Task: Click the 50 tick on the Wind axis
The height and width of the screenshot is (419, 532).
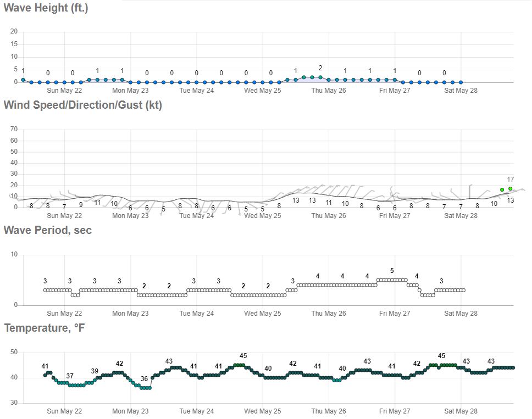Action: point(14,152)
